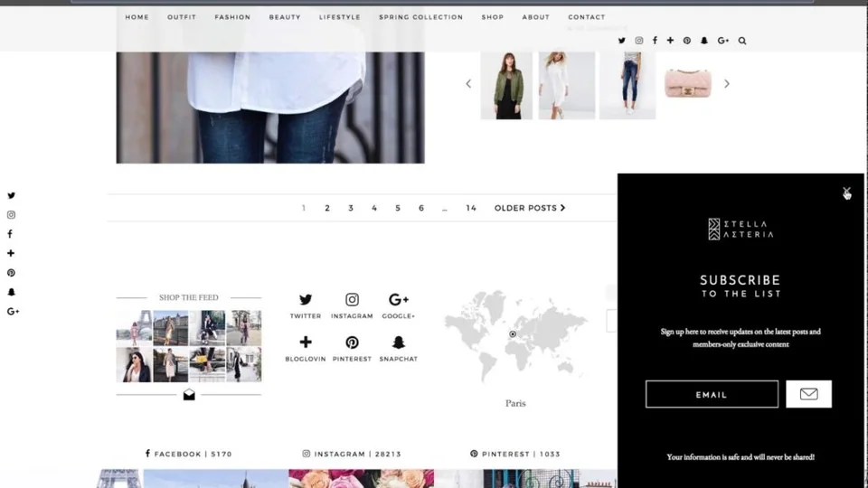
Task: Open Twitter icon in top header bar
Action: coord(622,41)
